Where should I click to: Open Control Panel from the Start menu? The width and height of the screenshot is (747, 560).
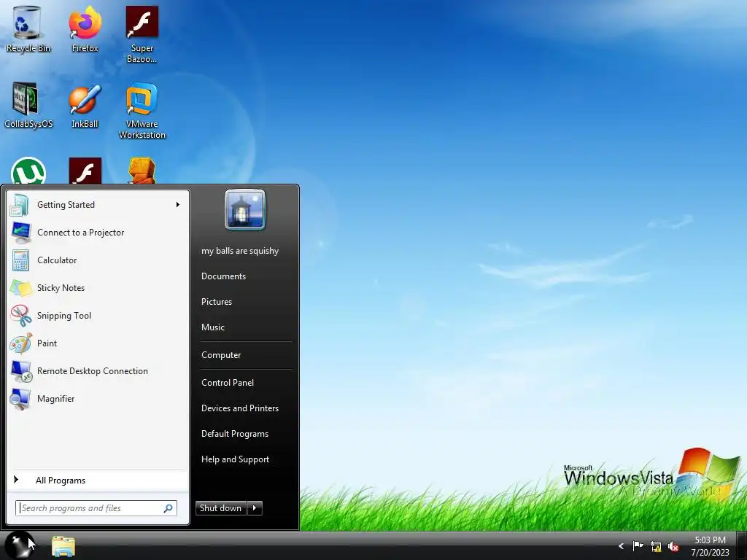228,383
